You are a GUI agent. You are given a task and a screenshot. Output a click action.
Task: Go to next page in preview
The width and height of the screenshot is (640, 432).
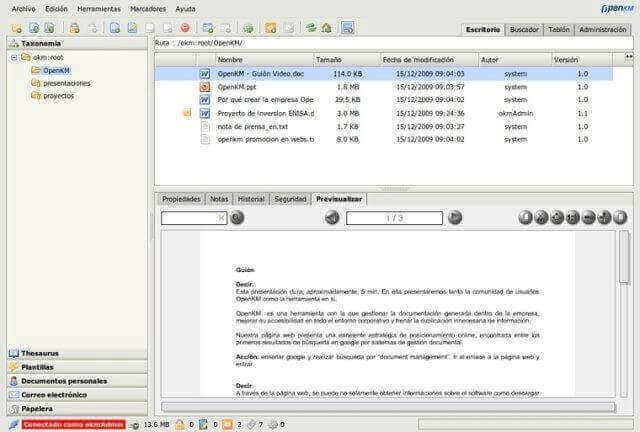click(455, 218)
